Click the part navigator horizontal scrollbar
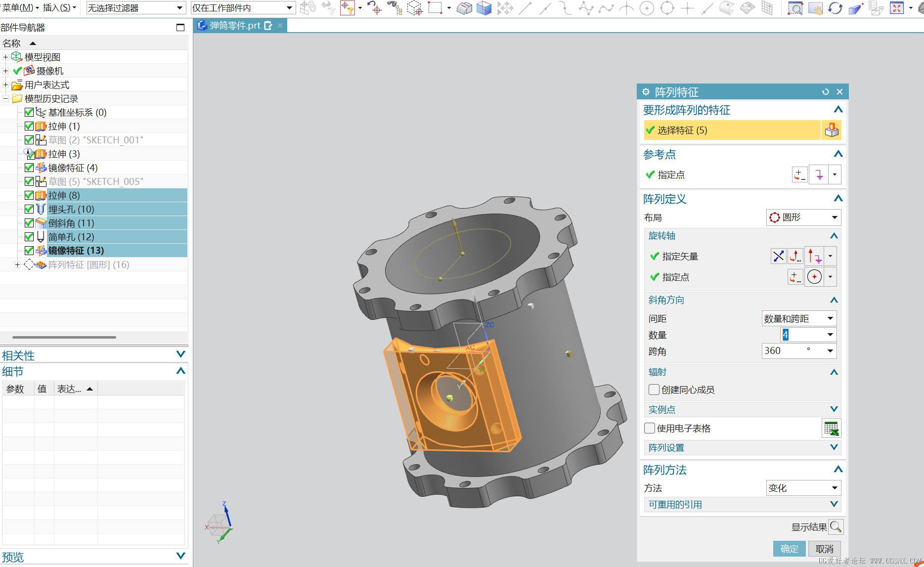 tap(64, 337)
